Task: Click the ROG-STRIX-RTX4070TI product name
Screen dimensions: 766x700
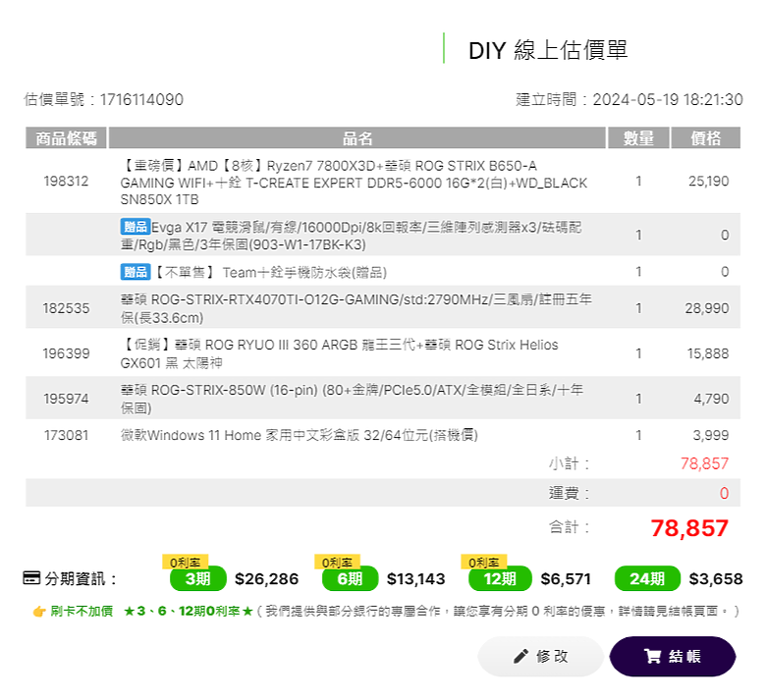Action: (356, 308)
